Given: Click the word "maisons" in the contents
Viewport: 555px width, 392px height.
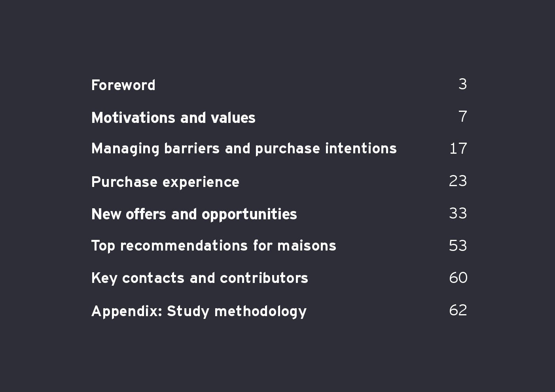Looking at the screenshot, I should pyautogui.click(x=307, y=246).
